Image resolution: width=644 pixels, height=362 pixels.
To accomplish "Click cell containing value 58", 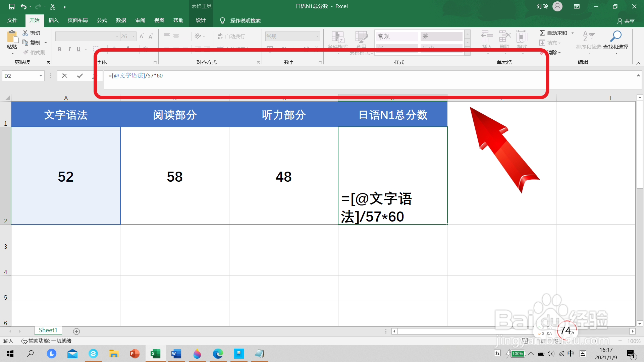I will pos(174,176).
